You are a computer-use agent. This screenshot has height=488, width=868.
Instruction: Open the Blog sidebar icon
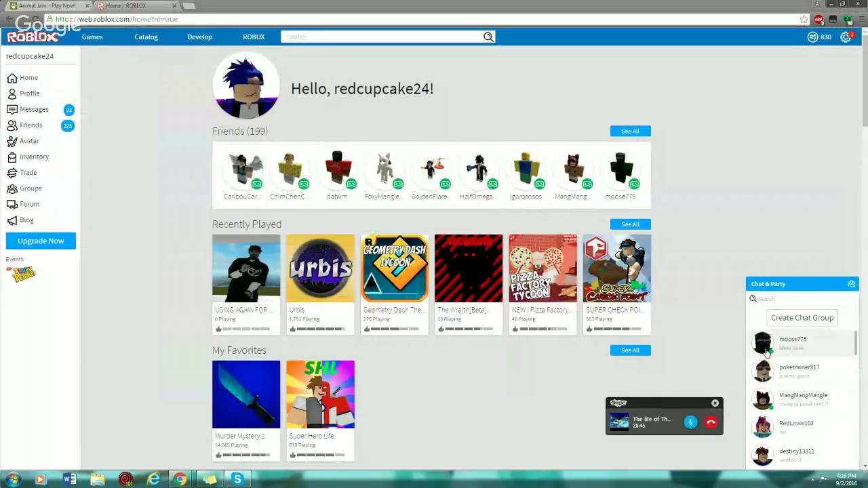pos(12,220)
